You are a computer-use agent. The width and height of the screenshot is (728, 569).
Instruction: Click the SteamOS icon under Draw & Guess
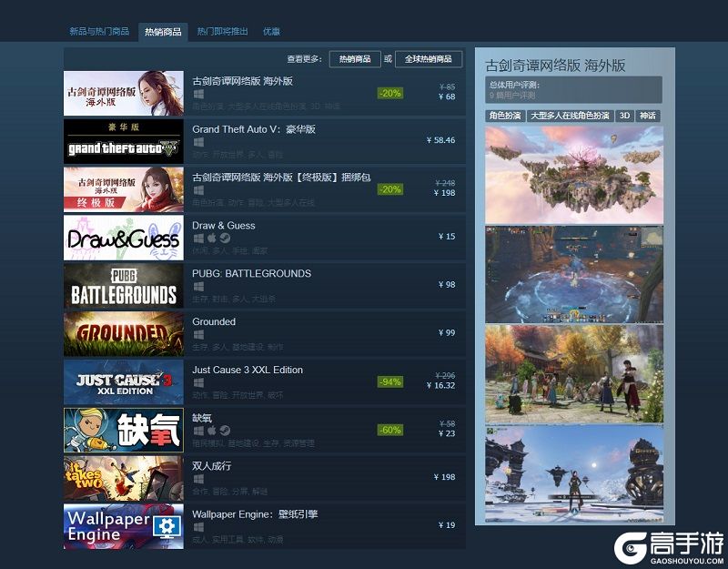[x=225, y=238]
